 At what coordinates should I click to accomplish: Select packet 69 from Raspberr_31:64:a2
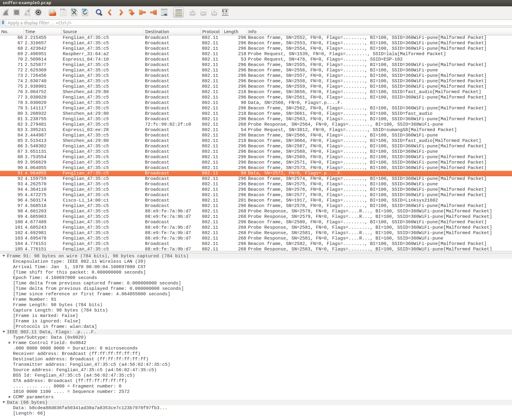[256, 54]
